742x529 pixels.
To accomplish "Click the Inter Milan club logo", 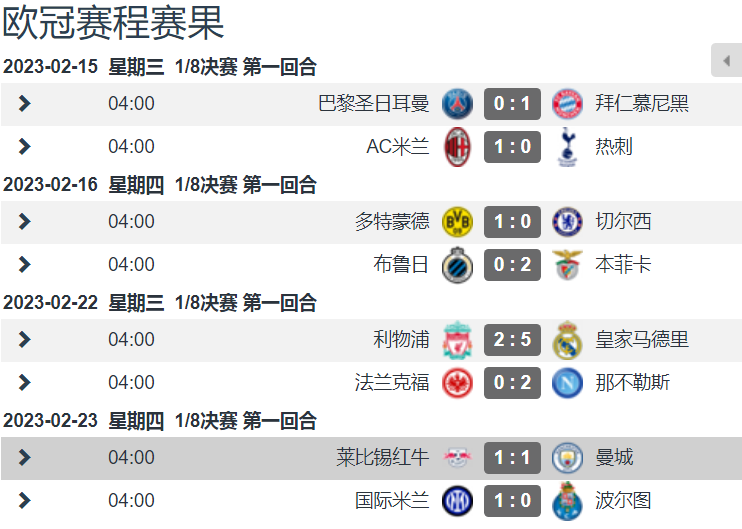I will tap(457, 501).
